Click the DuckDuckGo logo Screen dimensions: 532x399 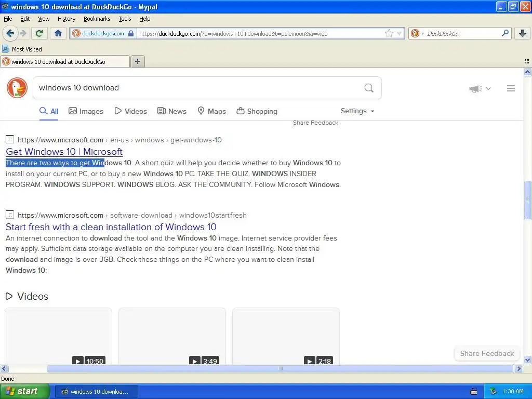pos(17,88)
